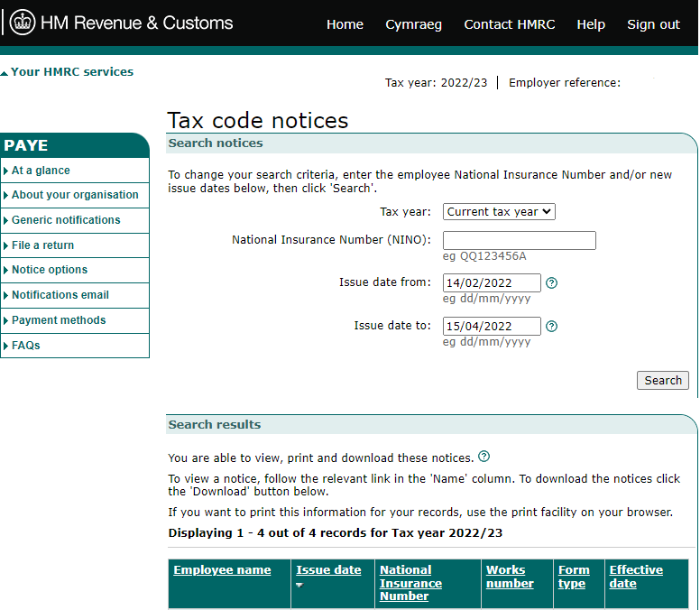Open help icon beside Issue date to
700x610 pixels.
[551, 327]
